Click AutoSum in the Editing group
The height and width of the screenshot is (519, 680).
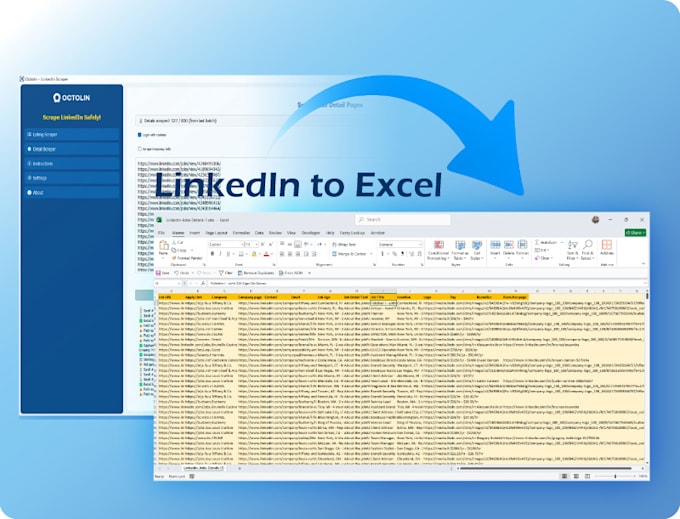(x=548, y=242)
